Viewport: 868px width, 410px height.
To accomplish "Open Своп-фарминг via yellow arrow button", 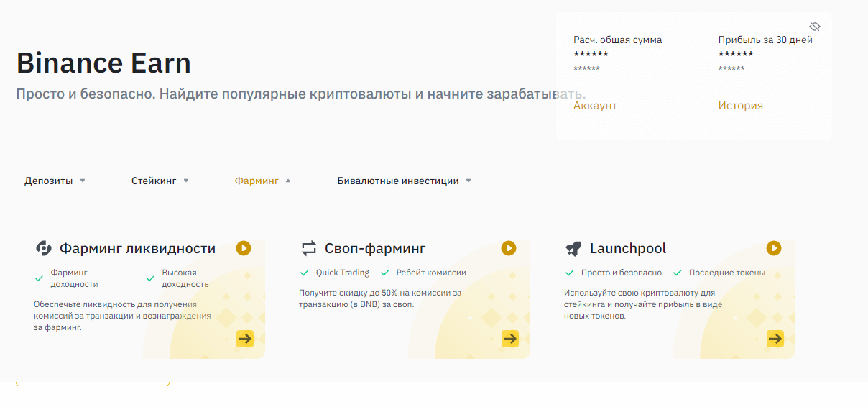I will click(510, 339).
